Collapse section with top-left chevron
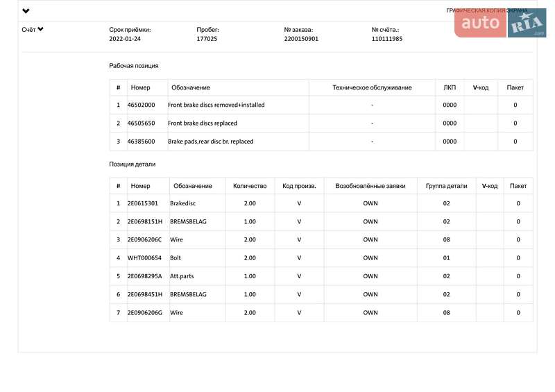Image resolution: width=555 pixels, height=392 pixels. (x=26, y=11)
